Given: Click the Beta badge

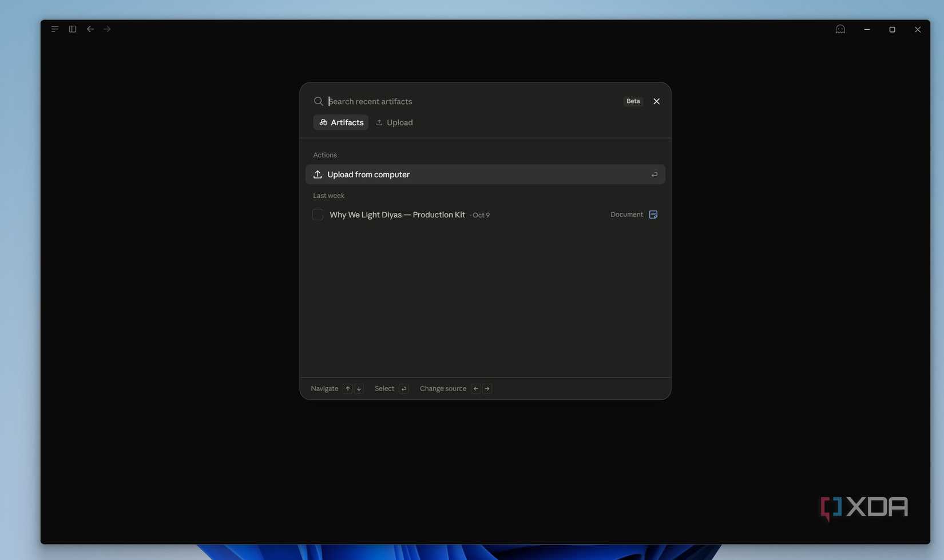Looking at the screenshot, I should (633, 101).
